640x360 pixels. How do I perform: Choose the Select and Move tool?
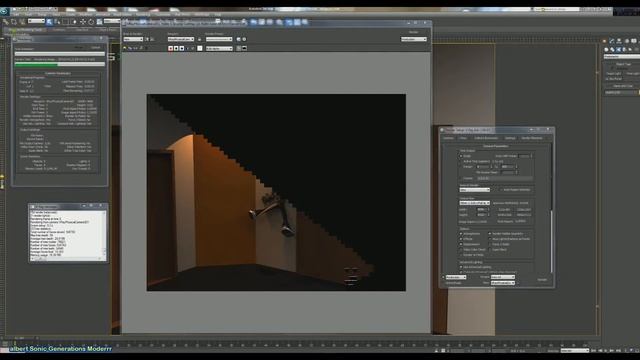click(x=83, y=22)
